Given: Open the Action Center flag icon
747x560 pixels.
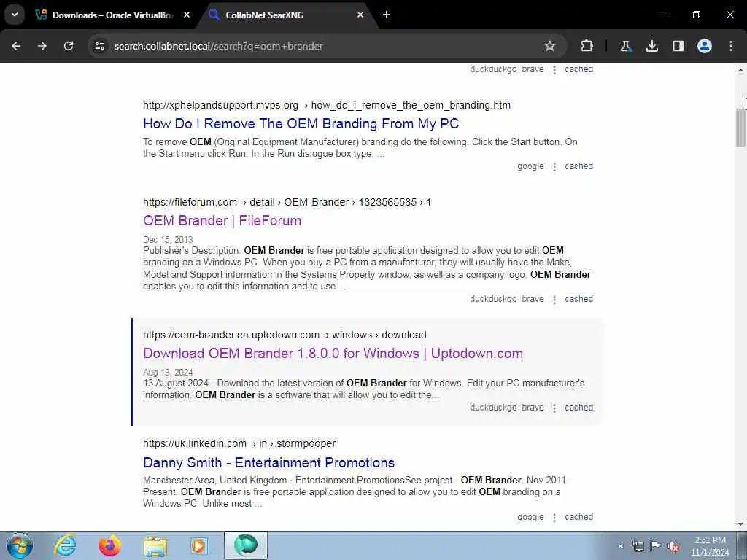Looking at the screenshot, I should (656, 546).
